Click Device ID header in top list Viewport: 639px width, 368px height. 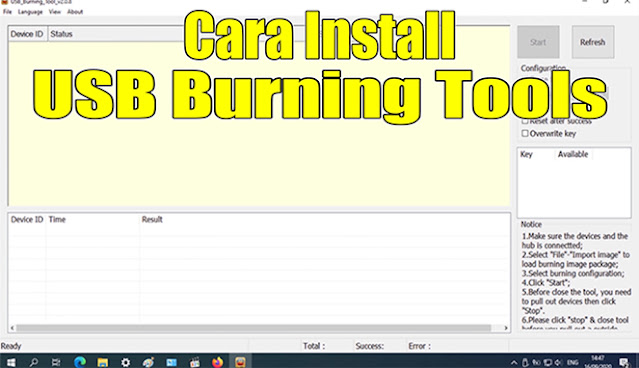click(27, 34)
